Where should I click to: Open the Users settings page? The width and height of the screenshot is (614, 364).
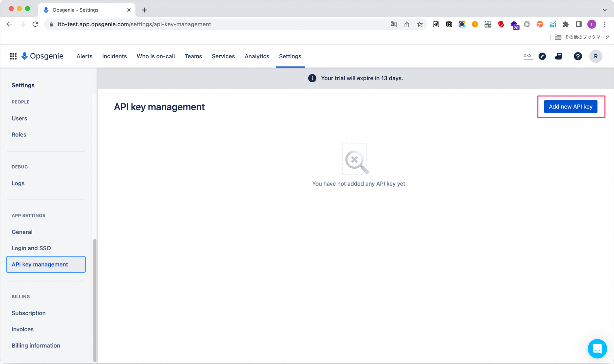[x=19, y=118]
